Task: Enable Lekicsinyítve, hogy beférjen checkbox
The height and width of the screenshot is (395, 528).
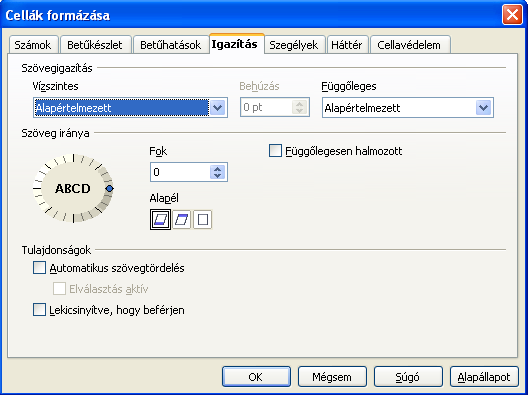Action: tap(39, 310)
